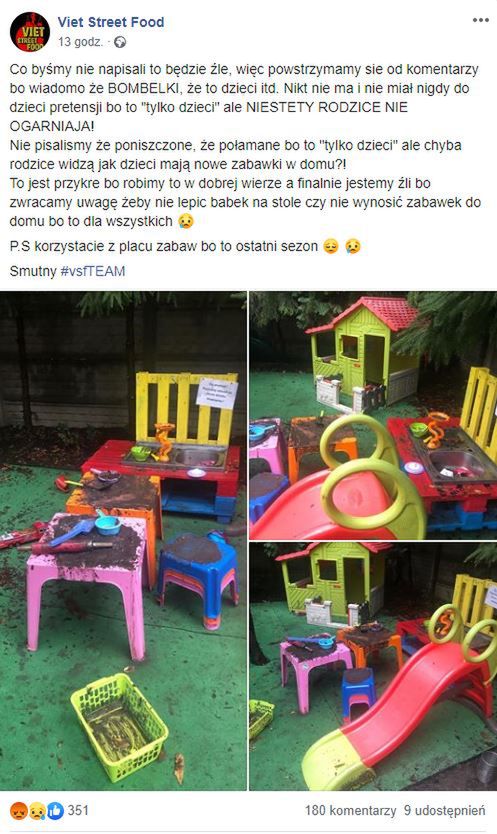
Task: Open the large left photo of muddy tables
Action: point(123,540)
